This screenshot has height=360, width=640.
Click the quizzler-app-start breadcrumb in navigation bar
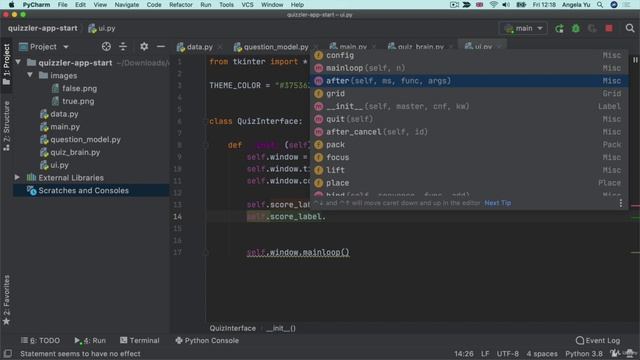42,28
